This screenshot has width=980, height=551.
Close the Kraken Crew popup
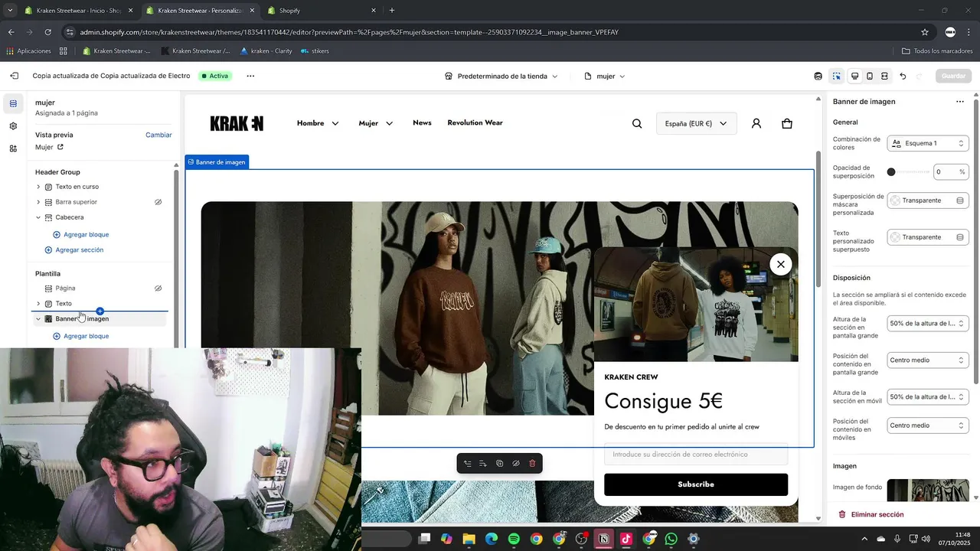[780, 264]
